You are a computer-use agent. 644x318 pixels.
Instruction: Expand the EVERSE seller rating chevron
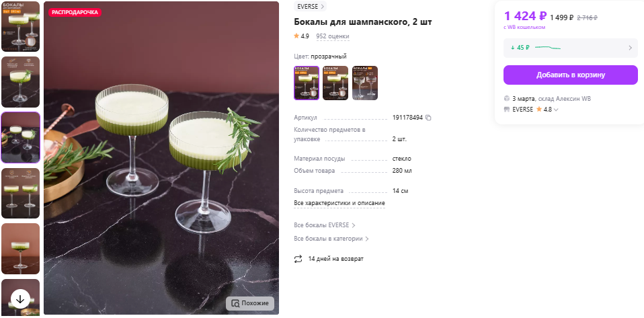click(556, 110)
